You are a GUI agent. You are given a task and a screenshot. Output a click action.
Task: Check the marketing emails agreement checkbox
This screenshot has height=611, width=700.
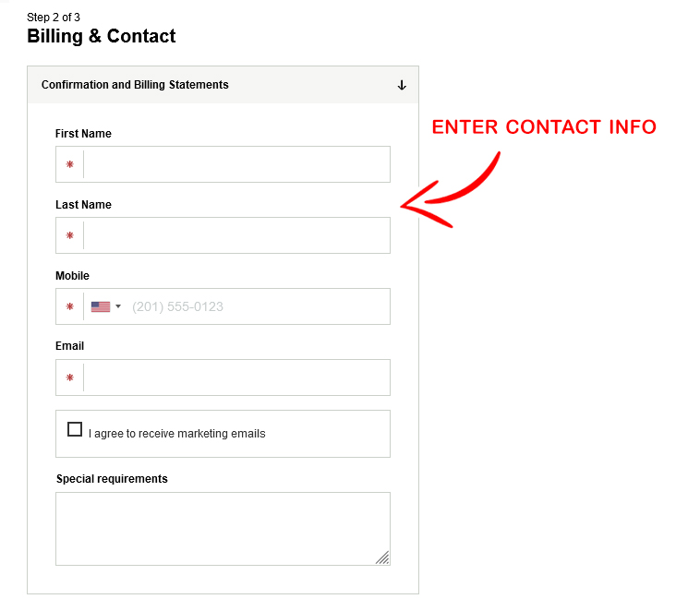pyautogui.click(x=75, y=429)
